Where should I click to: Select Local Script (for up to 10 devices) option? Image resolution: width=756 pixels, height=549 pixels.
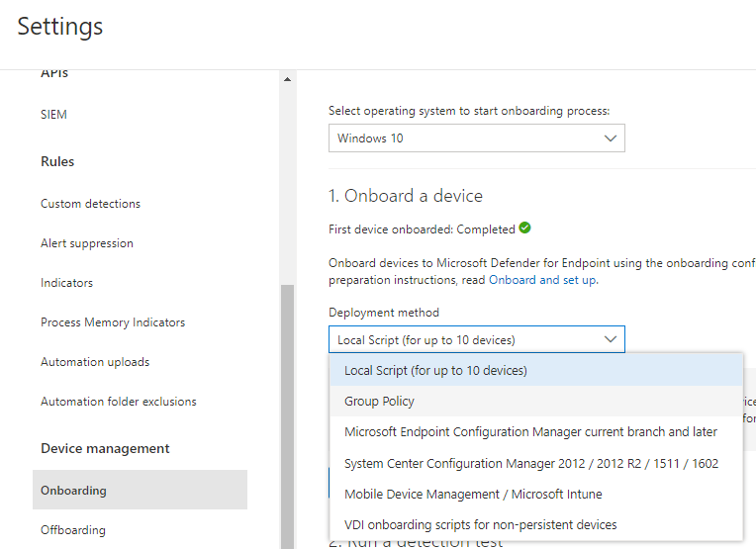(435, 371)
